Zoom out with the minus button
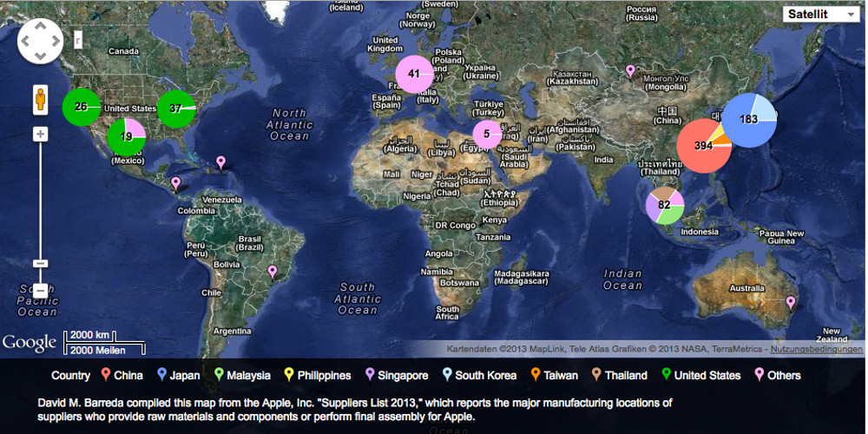The image size is (868, 434). coord(41,291)
